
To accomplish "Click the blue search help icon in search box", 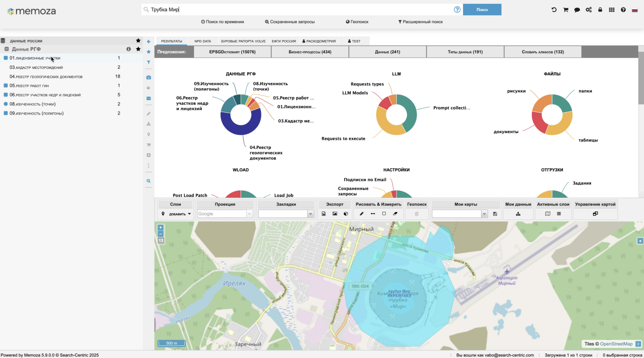I will (x=457, y=10).
